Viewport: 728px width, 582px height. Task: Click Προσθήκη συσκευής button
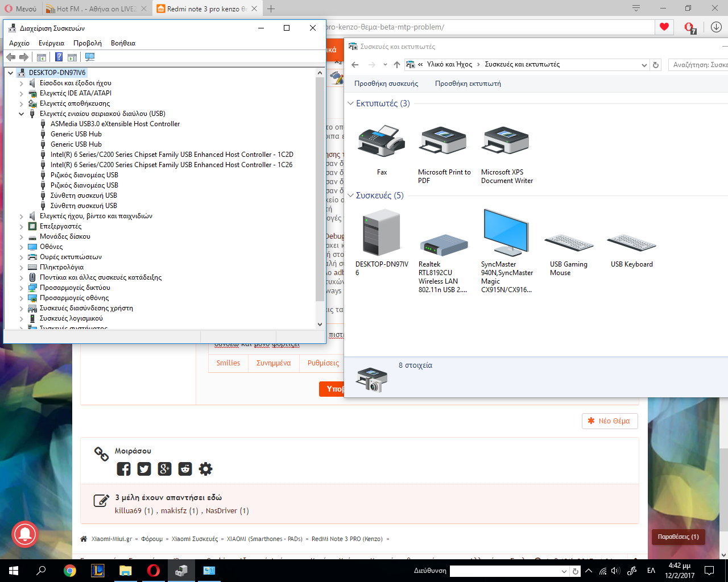click(386, 84)
